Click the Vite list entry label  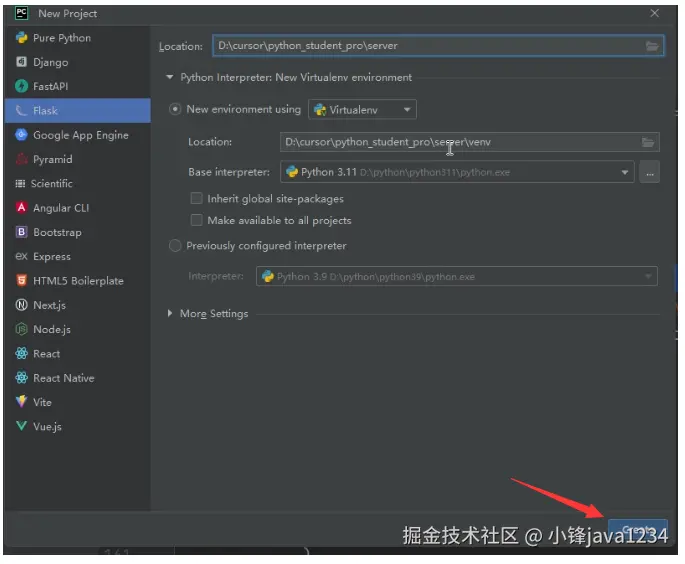pyautogui.click(x=42, y=402)
